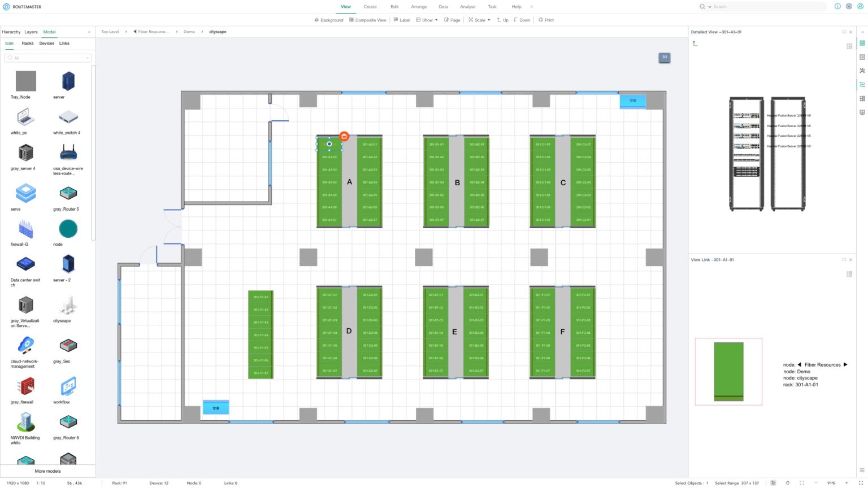Select the workflow model icon
The image size is (868, 488).
click(x=67, y=387)
